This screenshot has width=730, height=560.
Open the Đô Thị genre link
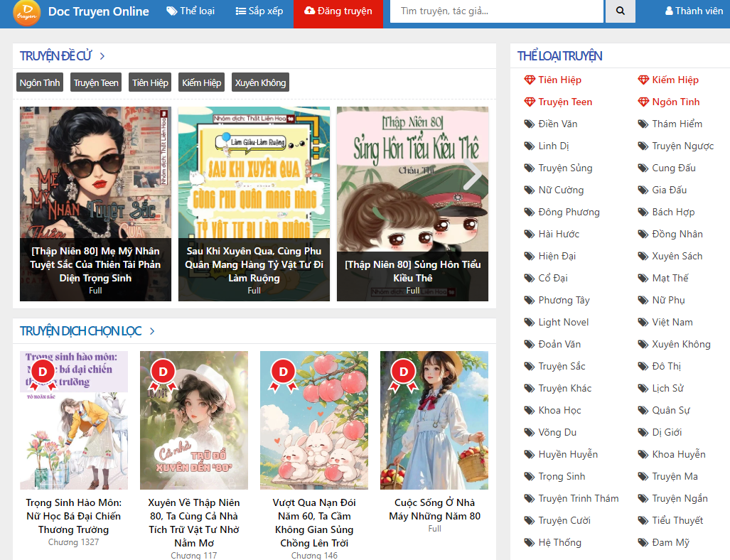click(x=666, y=367)
